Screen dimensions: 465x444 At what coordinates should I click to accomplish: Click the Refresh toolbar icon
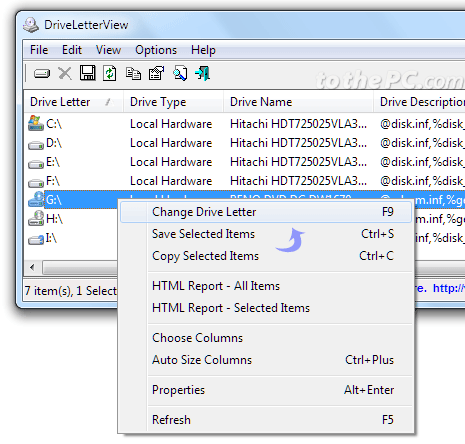click(110, 73)
